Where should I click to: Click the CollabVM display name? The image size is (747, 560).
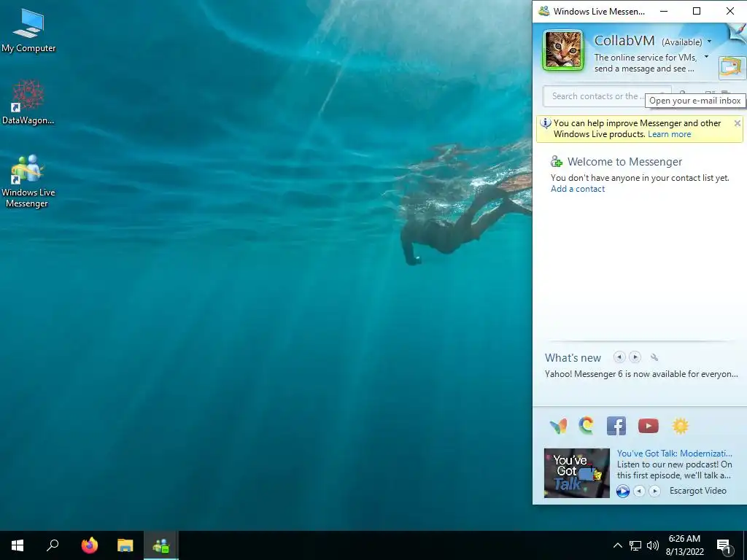[624, 41]
